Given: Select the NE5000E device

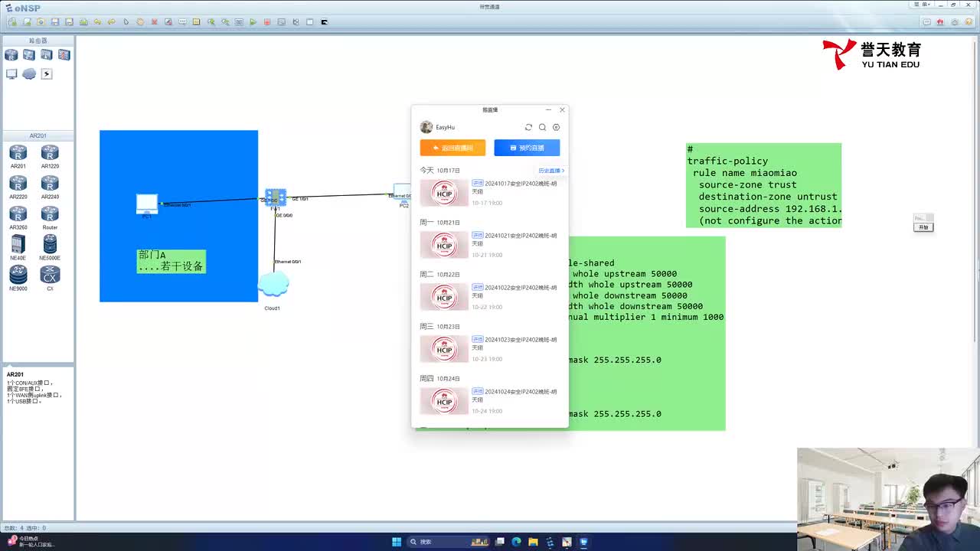Looking at the screenshot, I should pos(50,246).
